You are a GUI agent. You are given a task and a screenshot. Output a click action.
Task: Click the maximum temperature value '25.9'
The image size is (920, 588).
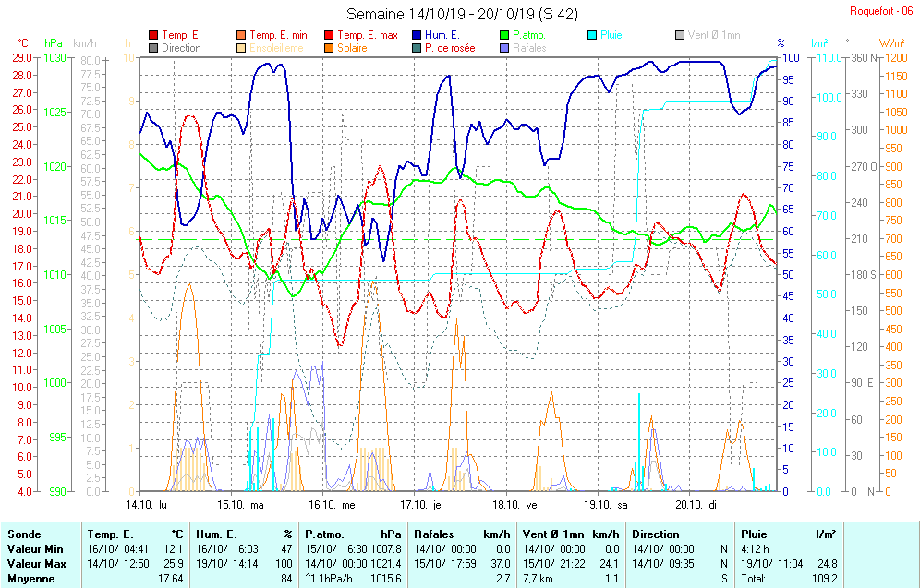tap(173, 564)
